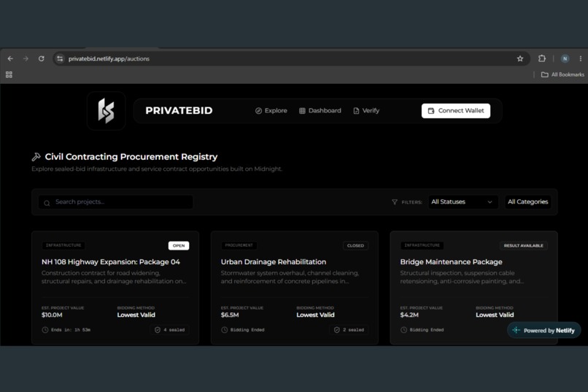Click the Connect Wallet button
This screenshot has width=588, height=392.
456,111
